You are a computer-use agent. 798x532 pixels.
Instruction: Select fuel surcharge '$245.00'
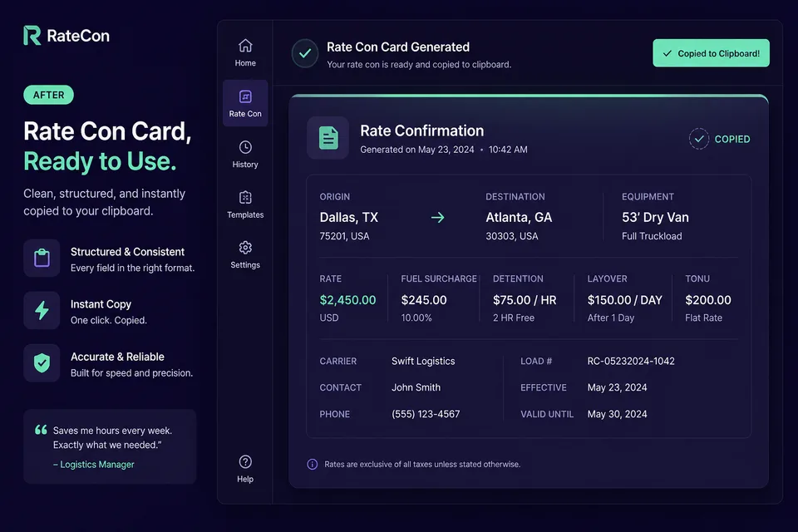coord(424,300)
